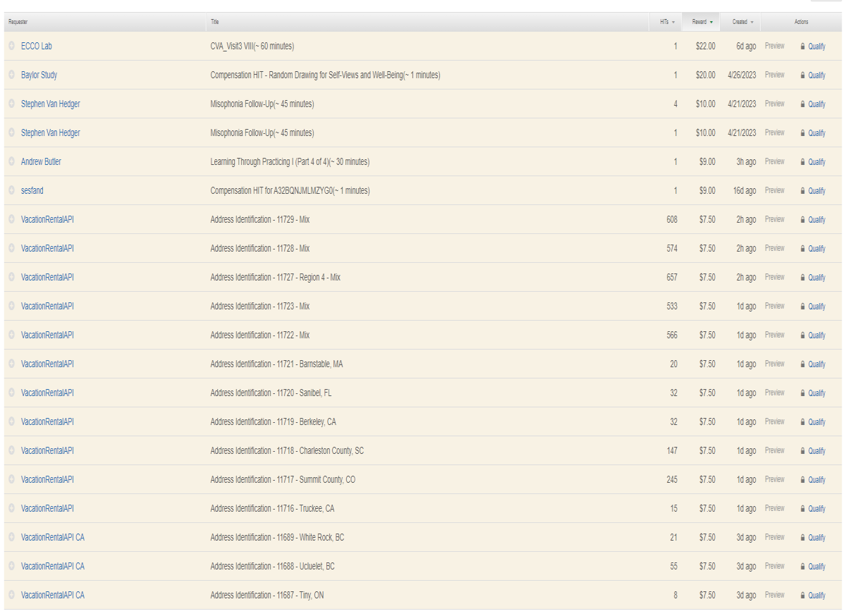Click circle icon beside Misophonia row with 4 HITs
The height and width of the screenshot is (616, 846).
(x=11, y=104)
